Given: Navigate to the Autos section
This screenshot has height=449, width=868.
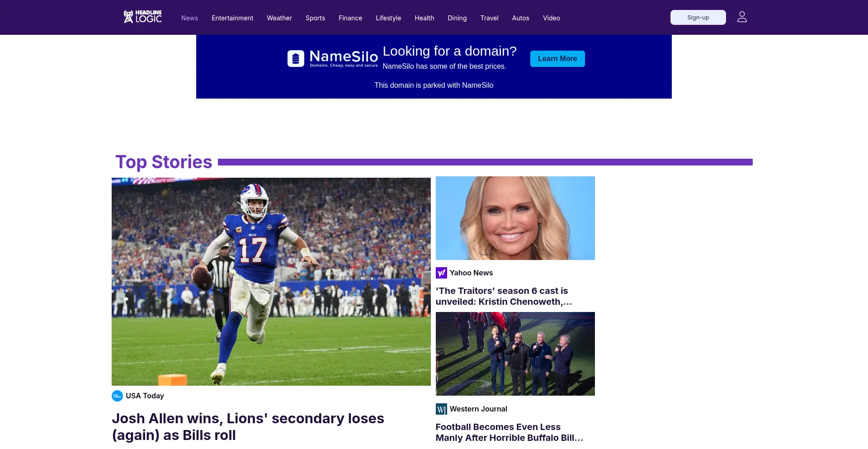Looking at the screenshot, I should 520,18.
